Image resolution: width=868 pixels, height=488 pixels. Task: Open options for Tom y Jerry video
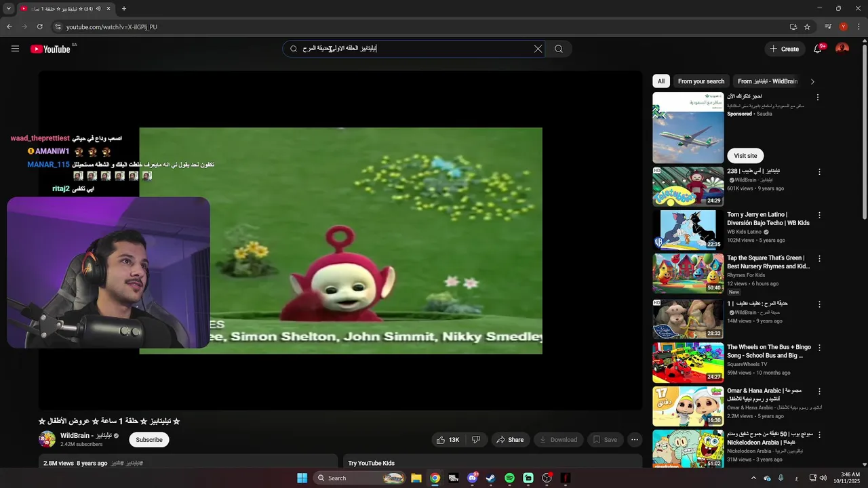819,216
